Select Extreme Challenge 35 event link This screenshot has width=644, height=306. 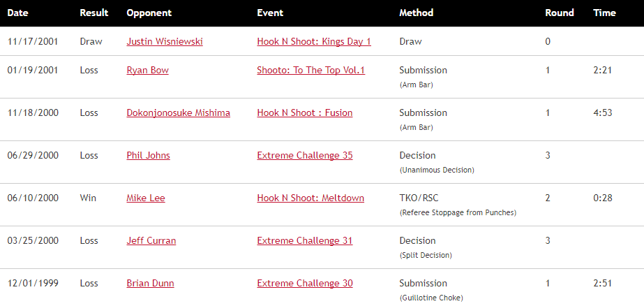[x=304, y=155]
